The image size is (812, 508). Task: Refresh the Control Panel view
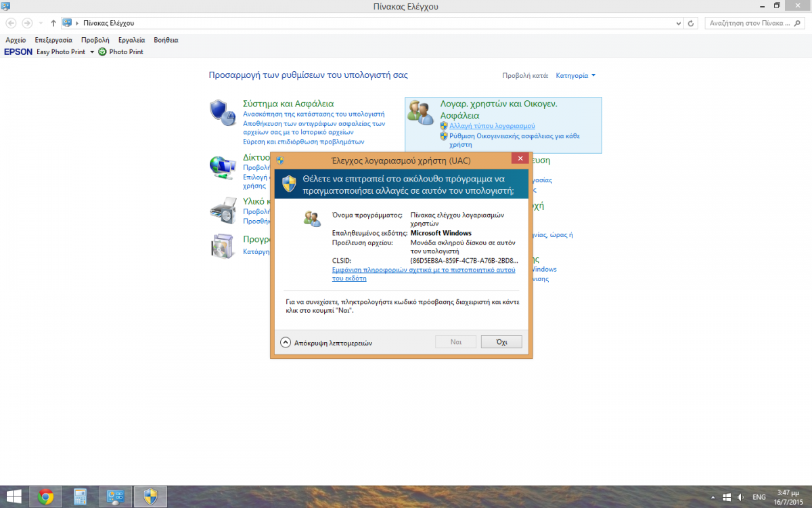[691, 23]
